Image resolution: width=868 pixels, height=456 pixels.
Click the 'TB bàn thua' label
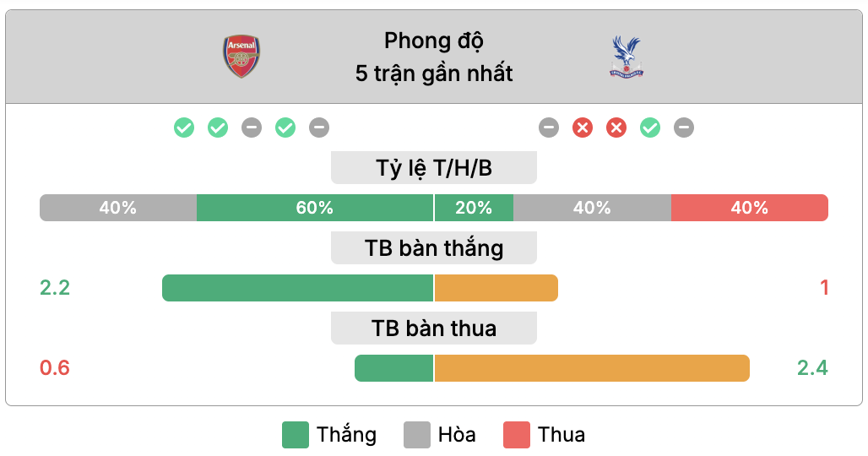tap(434, 328)
